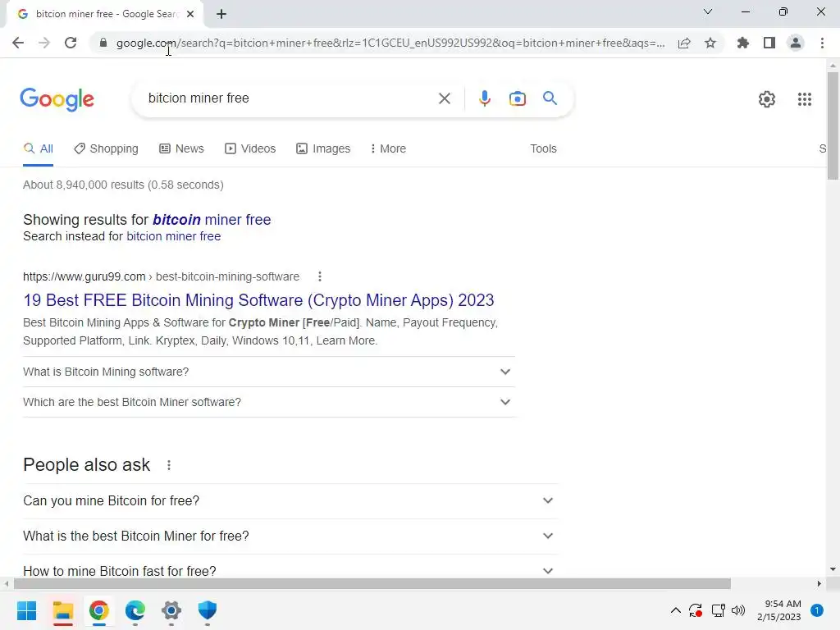Start voice search with the microphone icon
This screenshot has width=840, height=630.
coord(484,98)
